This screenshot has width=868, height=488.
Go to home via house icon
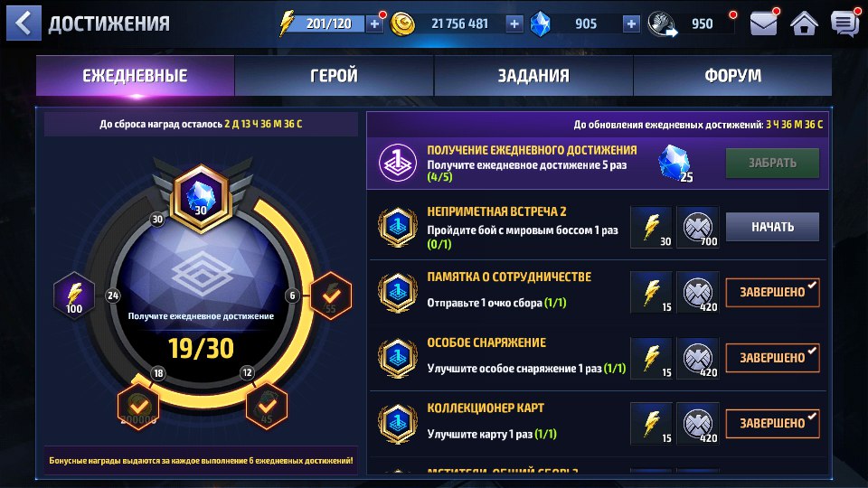(x=804, y=23)
